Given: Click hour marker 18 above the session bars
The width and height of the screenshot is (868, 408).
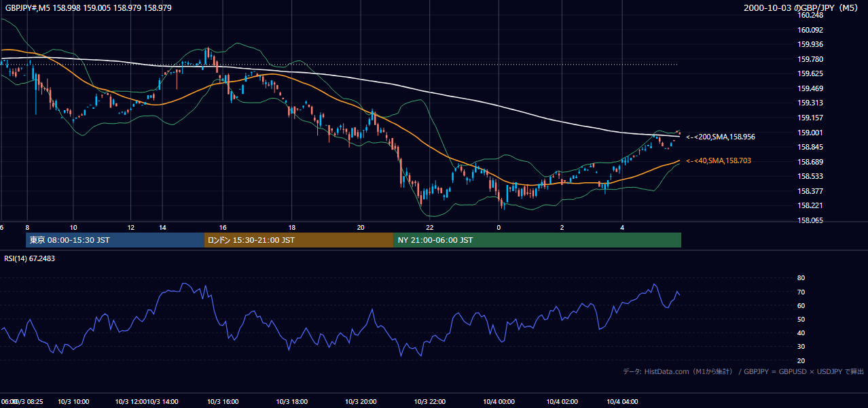Looking at the screenshot, I should (291, 227).
